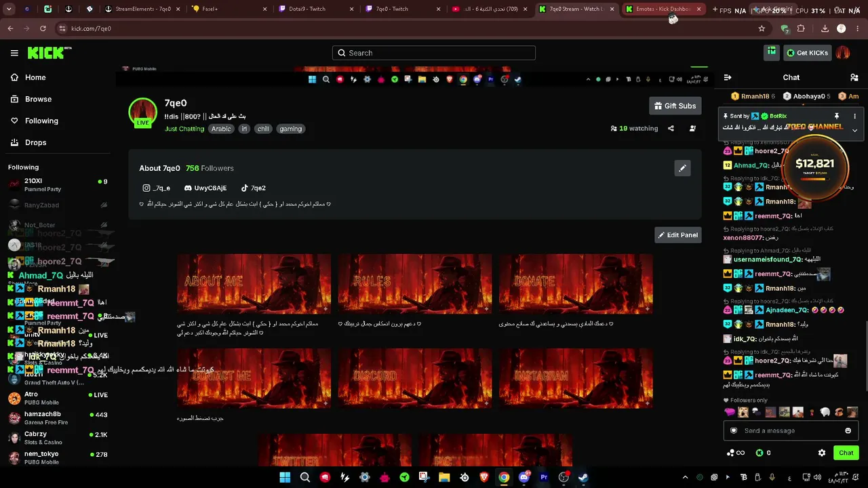Viewport: 868px width, 488px height.
Task: Click the icon right of the share icon
Action: pos(692,129)
